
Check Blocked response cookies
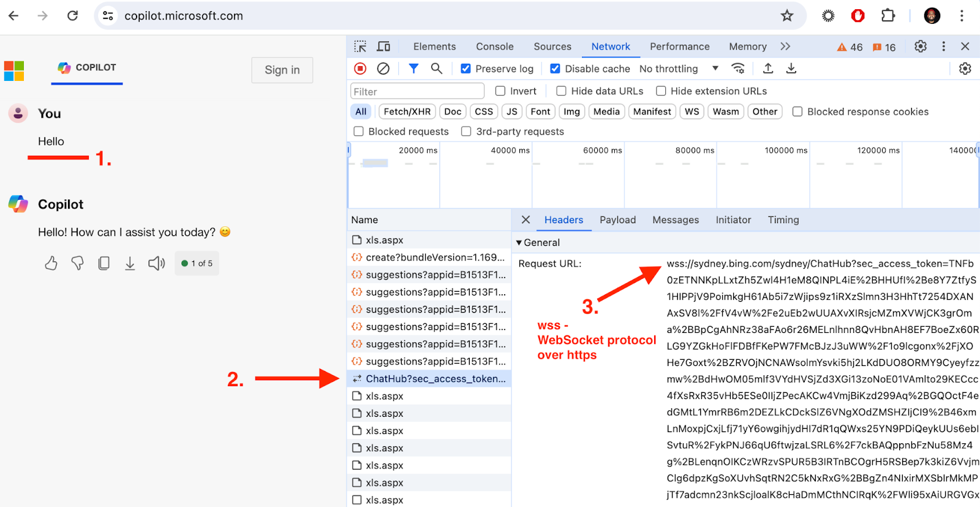[797, 112]
